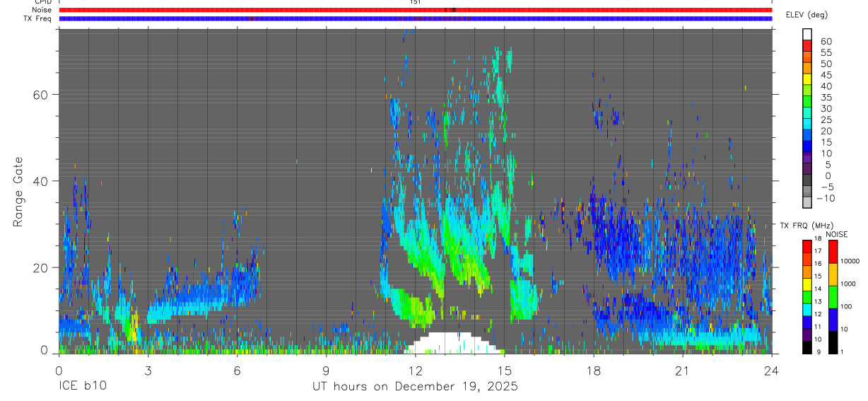Click the 21 UT hour tick label
This screenshot has width=868, height=401.
(x=683, y=371)
